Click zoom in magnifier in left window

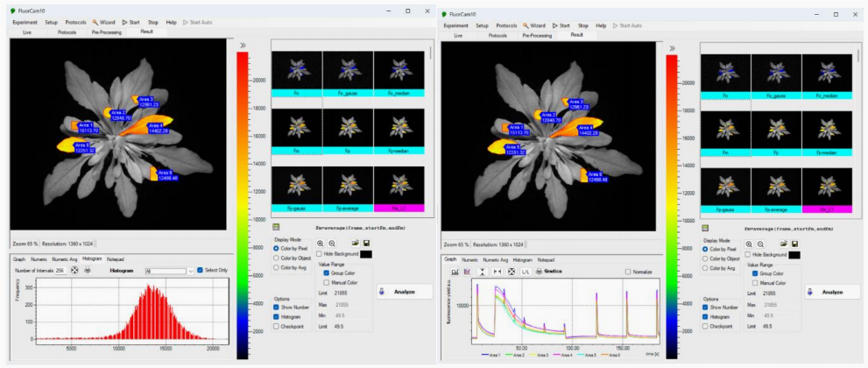pyautogui.click(x=320, y=243)
